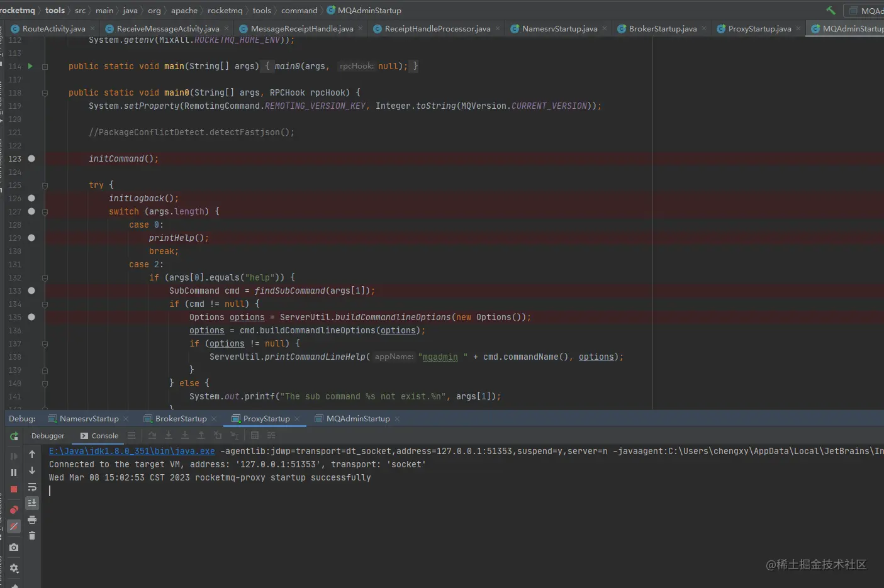
Task: Take a thread dump with camera icon
Action: click(14, 547)
